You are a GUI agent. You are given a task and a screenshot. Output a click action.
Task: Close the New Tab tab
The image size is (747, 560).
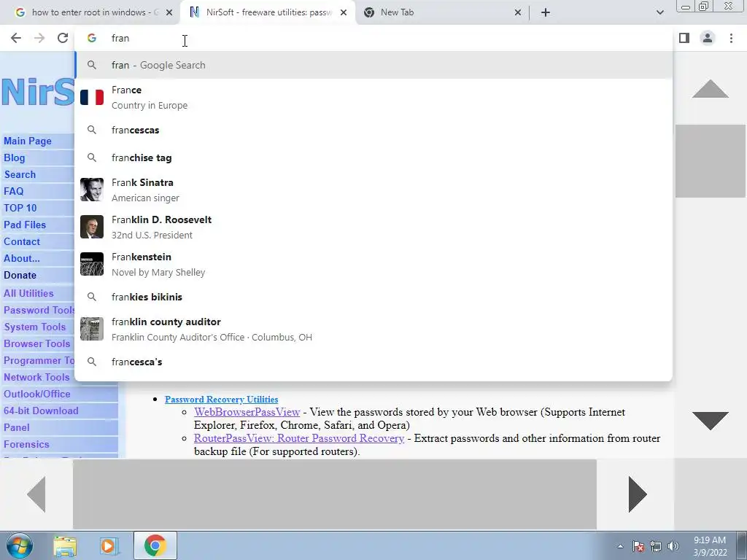click(x=518, y=13)
